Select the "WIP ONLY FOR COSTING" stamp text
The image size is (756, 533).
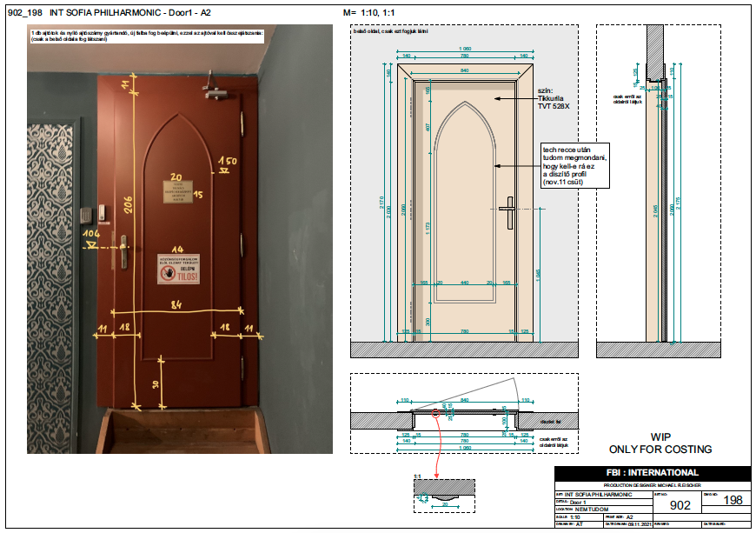pyautogui.click(x=660, y=443)
